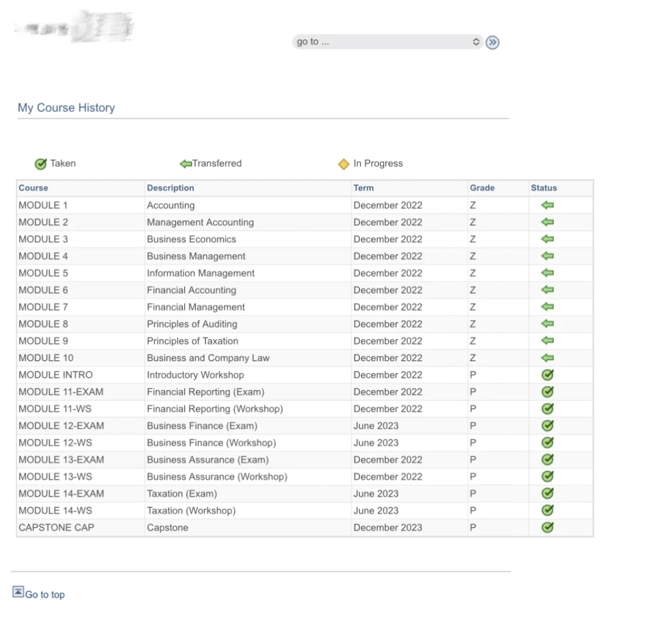Open the 'go to ...' dropdown

[x=387, y=42]
